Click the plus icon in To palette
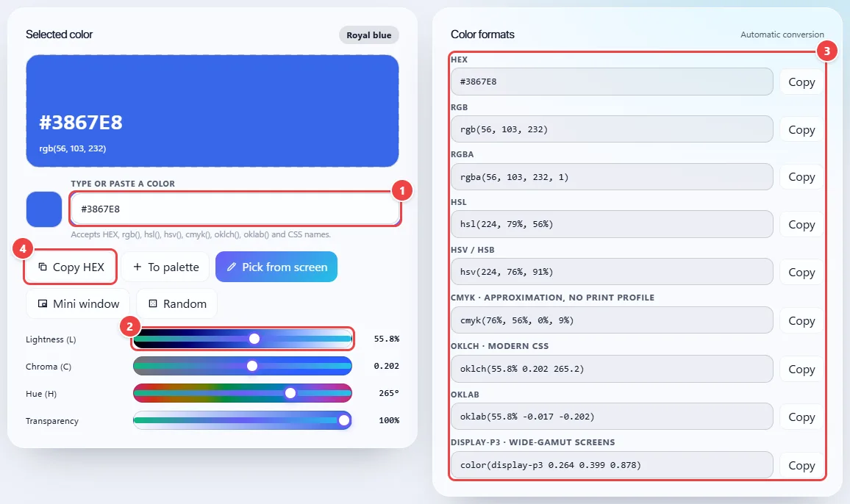Screen dimensions: 850x504 (137, 267)
